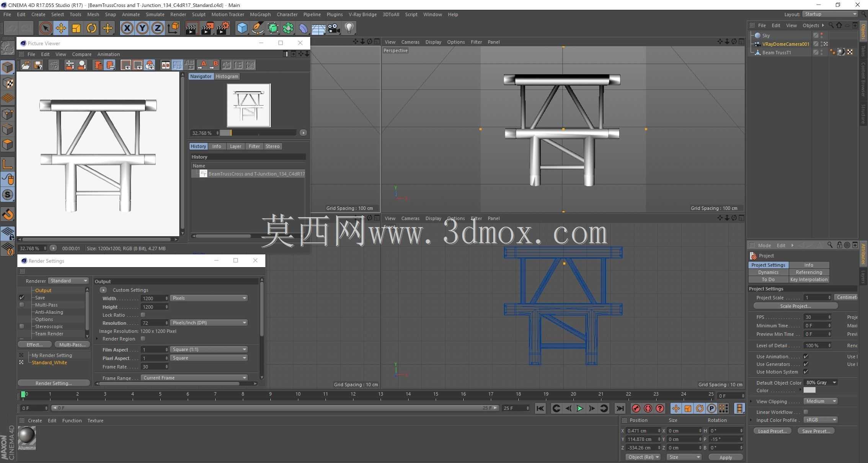Toggle Autokeying button
Viewport: 868px width, 463px height.
point(648,409)
